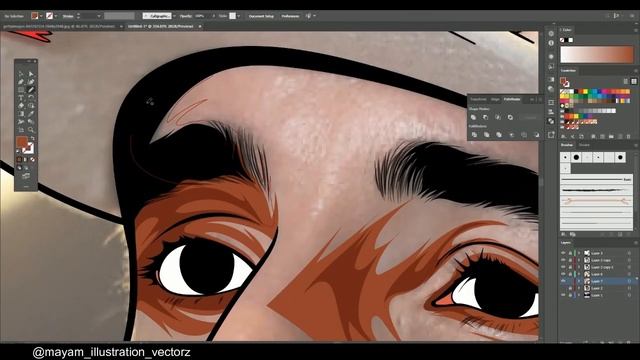Image resolution: width=640 pixels, height=360 pixels.
Task: Click the Expand button in Pathfinder panel
Action: tap(529, 117)
